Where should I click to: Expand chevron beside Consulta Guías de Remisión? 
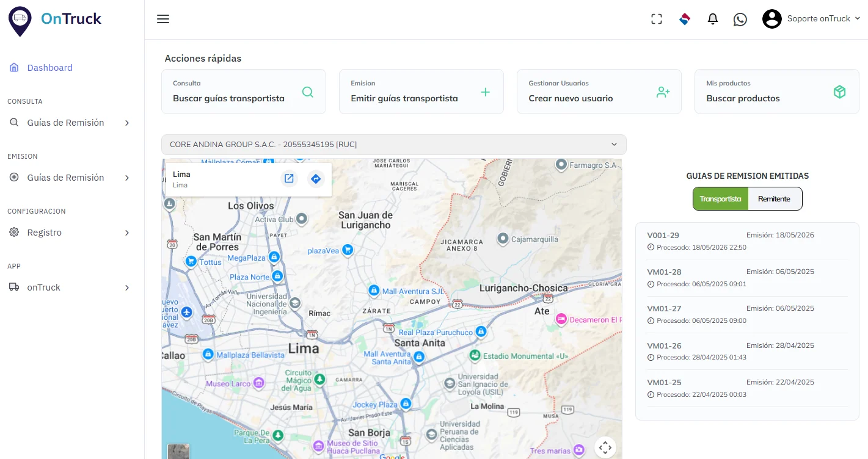pyautogui.click(x=127, y=123)
